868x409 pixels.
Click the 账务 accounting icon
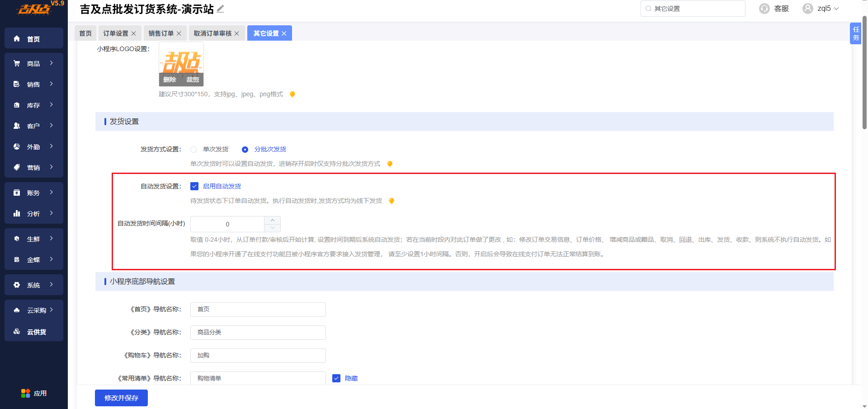click(17, 193)
